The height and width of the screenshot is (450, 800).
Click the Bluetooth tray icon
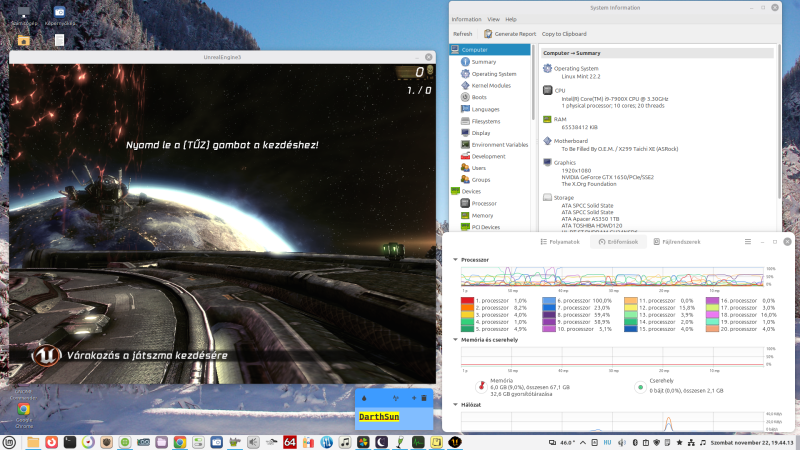[x=635, y=443]
